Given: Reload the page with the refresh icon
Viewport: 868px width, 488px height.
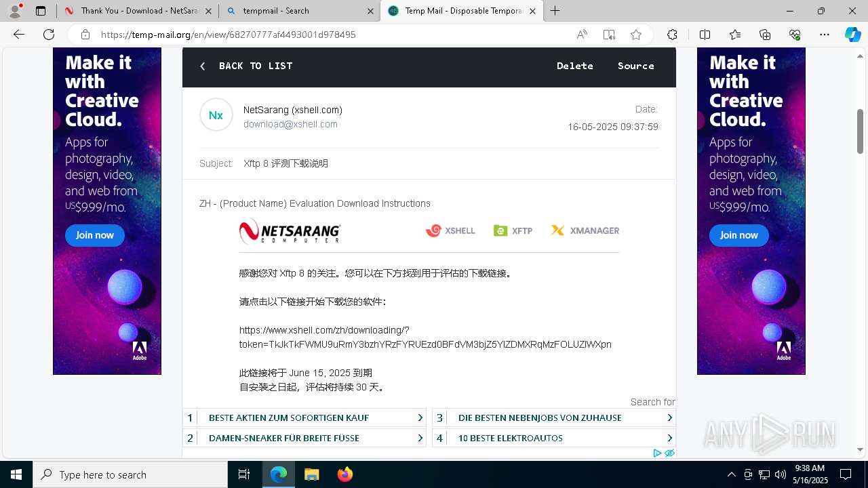Looking at the screenshot, I should pyautogui.click(x=49, y=35).
